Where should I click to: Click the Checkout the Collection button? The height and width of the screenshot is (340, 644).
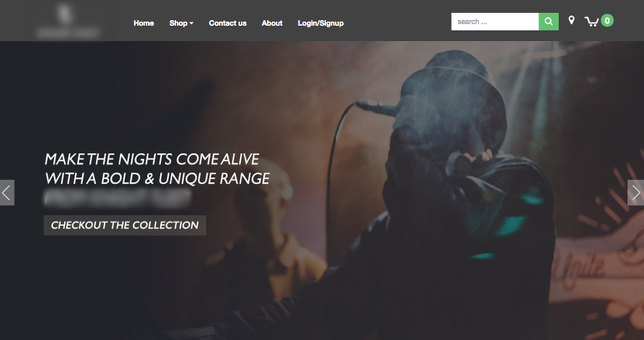click(x=125, y=226)
